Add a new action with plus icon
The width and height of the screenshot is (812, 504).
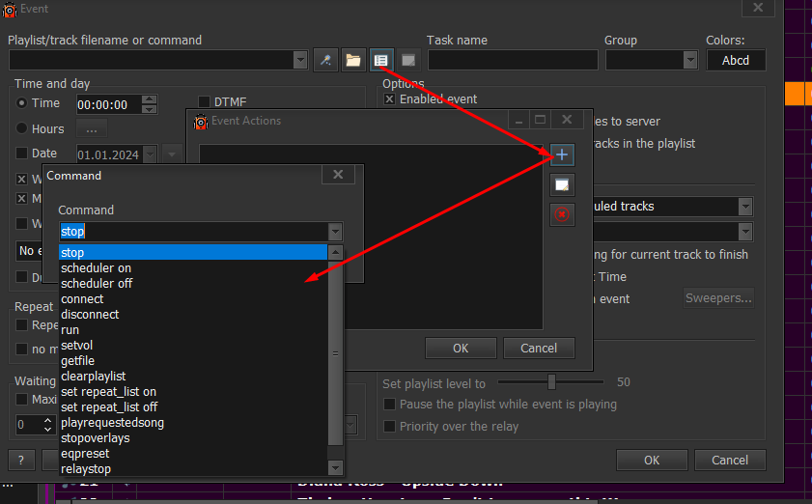562,154
